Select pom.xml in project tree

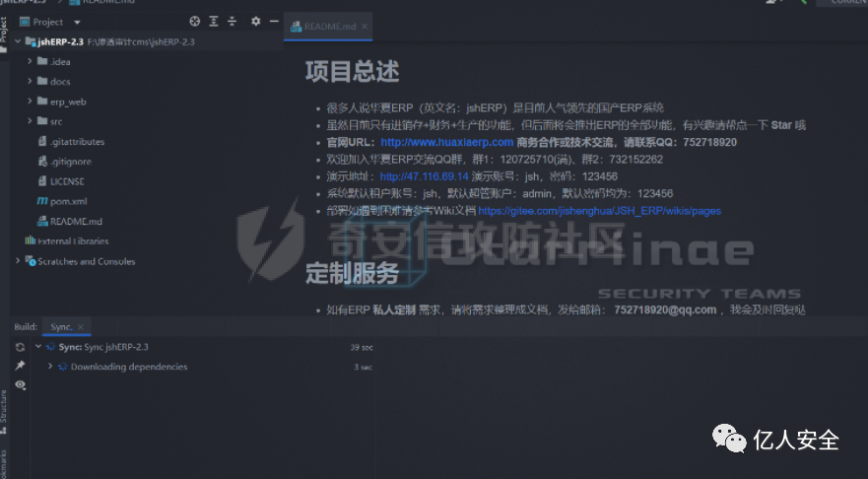point(68,202)
